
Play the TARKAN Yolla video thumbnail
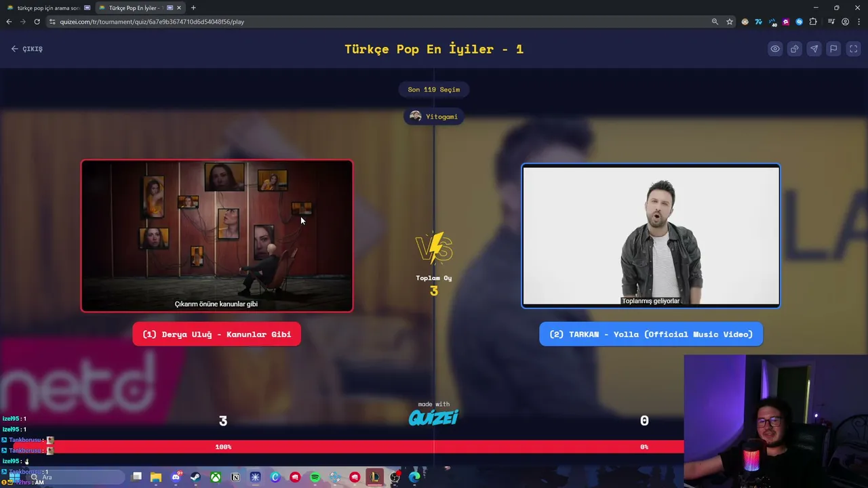[x=651, y=236]
